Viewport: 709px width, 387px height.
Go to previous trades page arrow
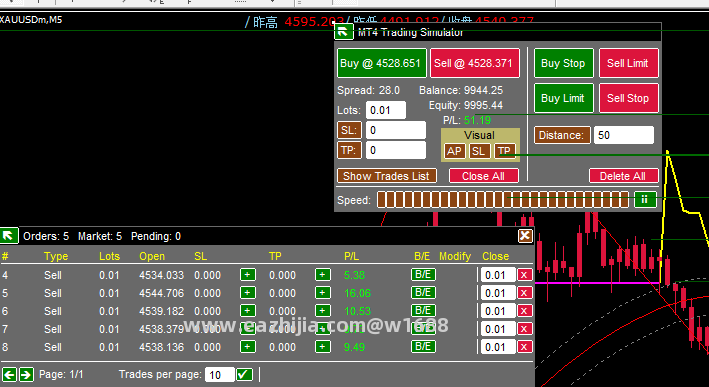(x=9, y=374)
